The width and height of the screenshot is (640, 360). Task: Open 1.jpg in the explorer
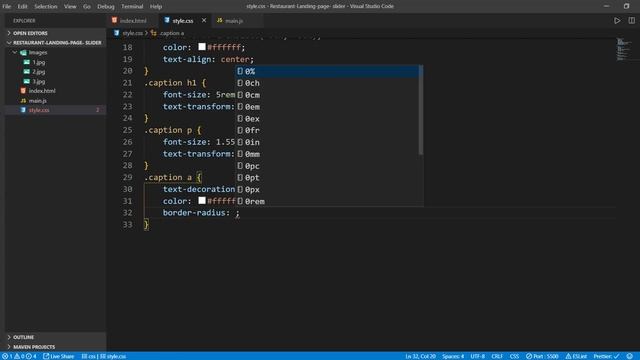(55, 62)
